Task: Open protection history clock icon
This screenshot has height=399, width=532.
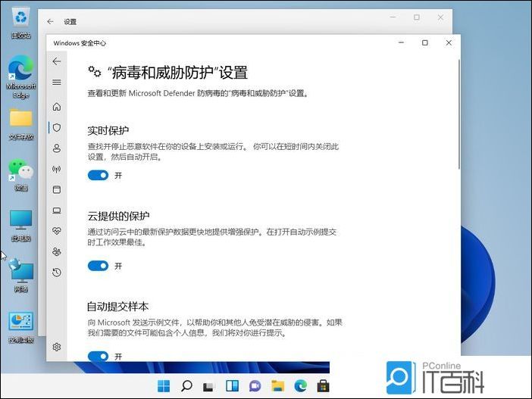Action: point(57,273)
